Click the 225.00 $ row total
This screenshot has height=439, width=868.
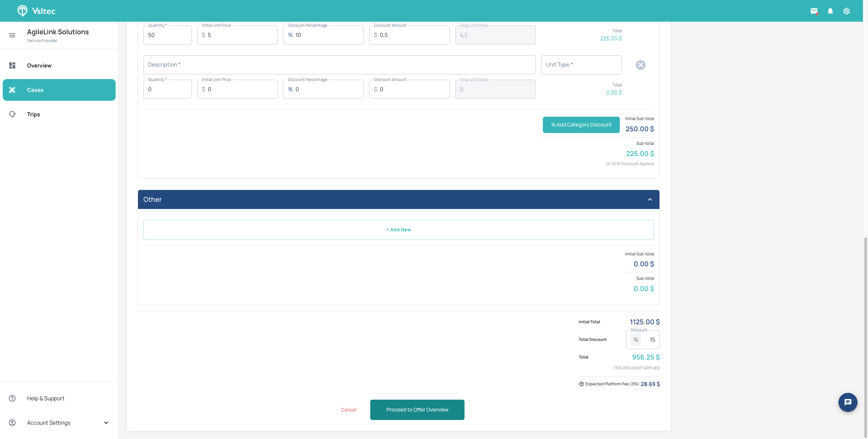coord(611,38)
